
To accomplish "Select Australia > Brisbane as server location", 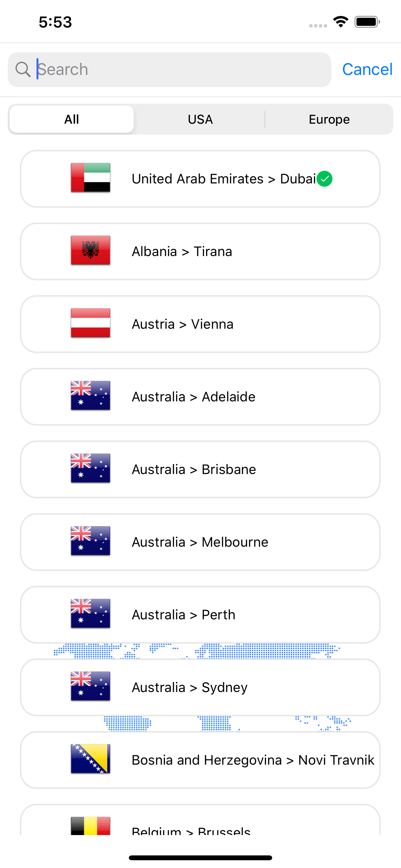I will coord(200,469).
